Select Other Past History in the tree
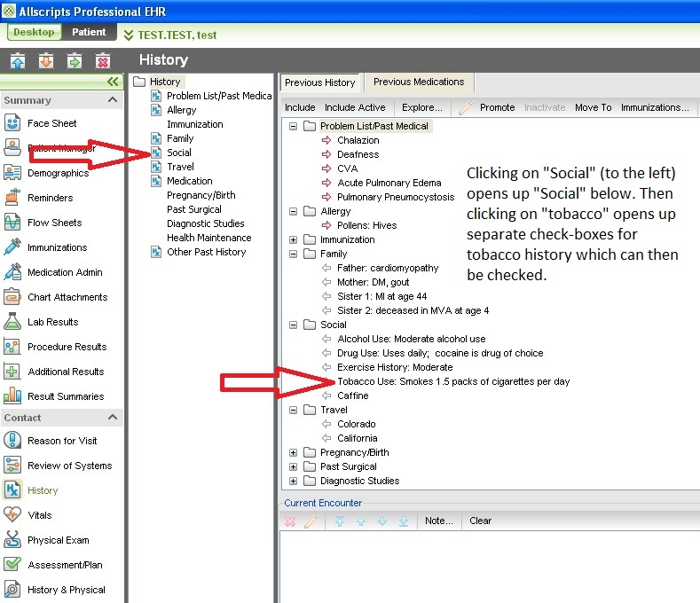The image size is (700, 603). (206, 252)
